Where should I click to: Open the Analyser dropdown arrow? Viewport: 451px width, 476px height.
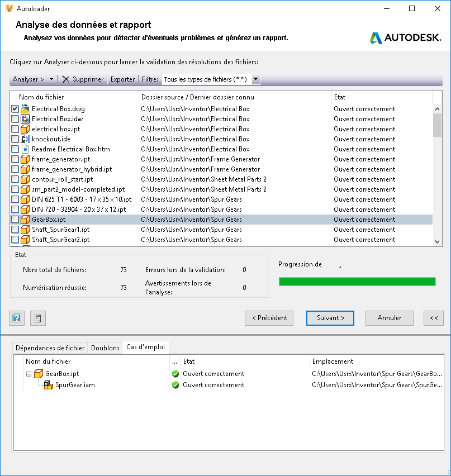click(x=51, y=79)
